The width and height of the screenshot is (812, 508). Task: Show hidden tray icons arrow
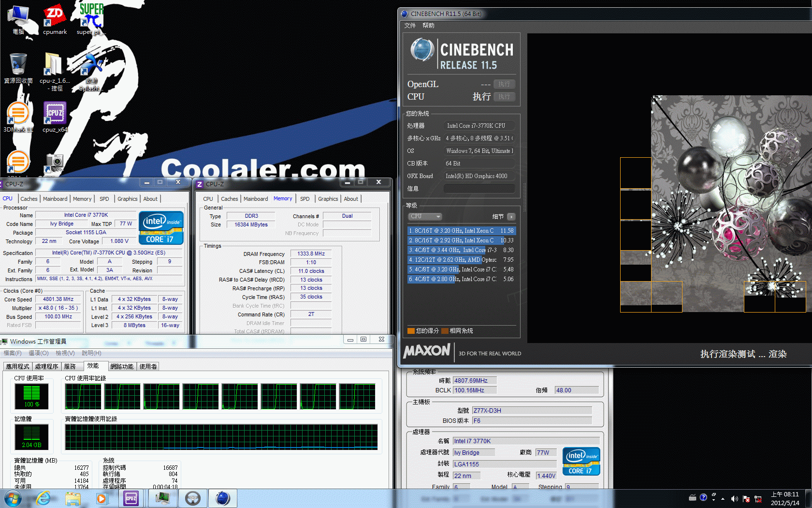(723, 498)
